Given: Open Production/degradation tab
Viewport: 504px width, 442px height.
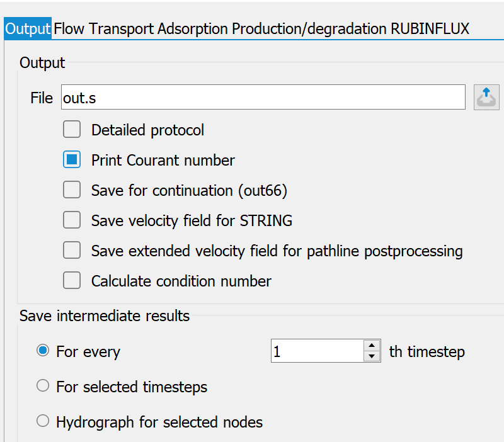Looking at the screenshot, I should pos(309,28).
